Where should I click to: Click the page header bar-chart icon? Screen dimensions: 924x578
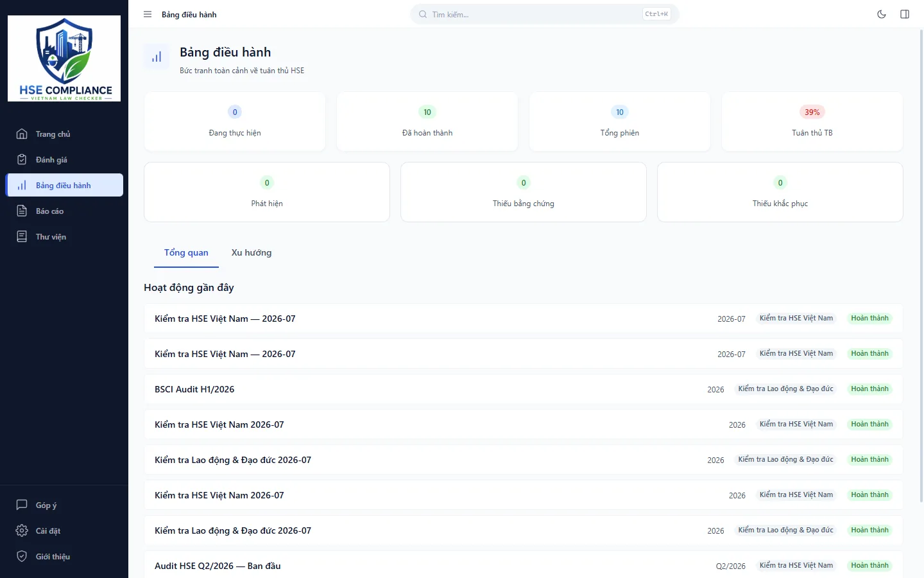157,57
